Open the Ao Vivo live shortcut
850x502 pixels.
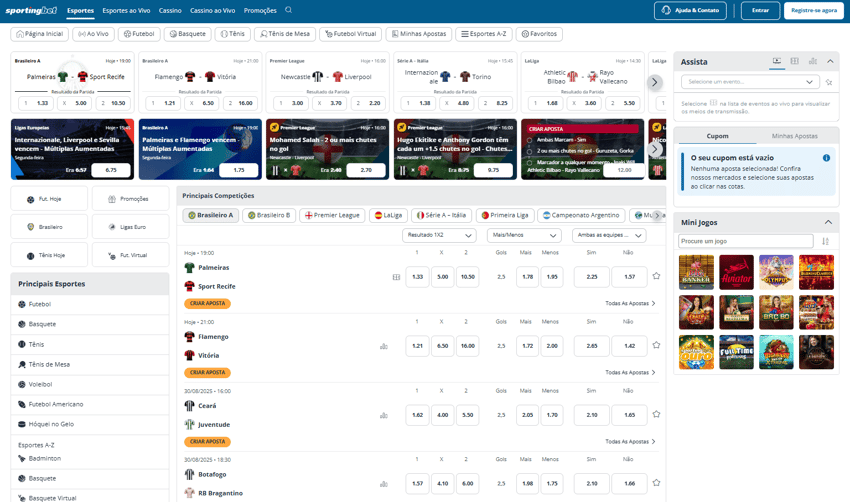(93, 34)
